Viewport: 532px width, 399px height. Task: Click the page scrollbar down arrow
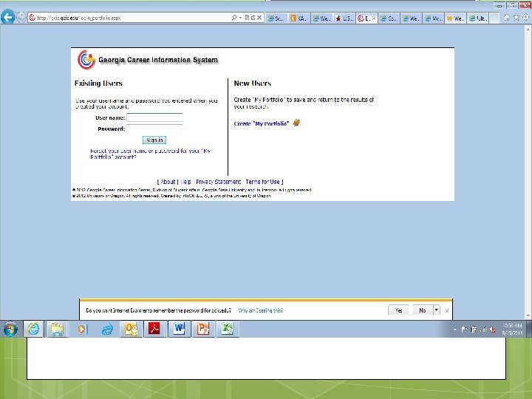[528, 316]
